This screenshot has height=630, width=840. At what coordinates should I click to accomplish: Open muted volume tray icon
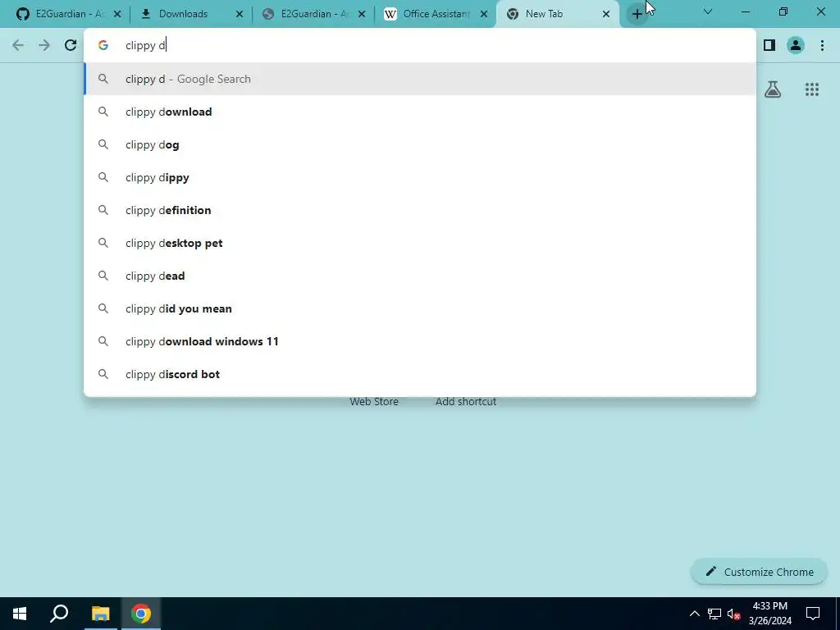click(733, 614)
